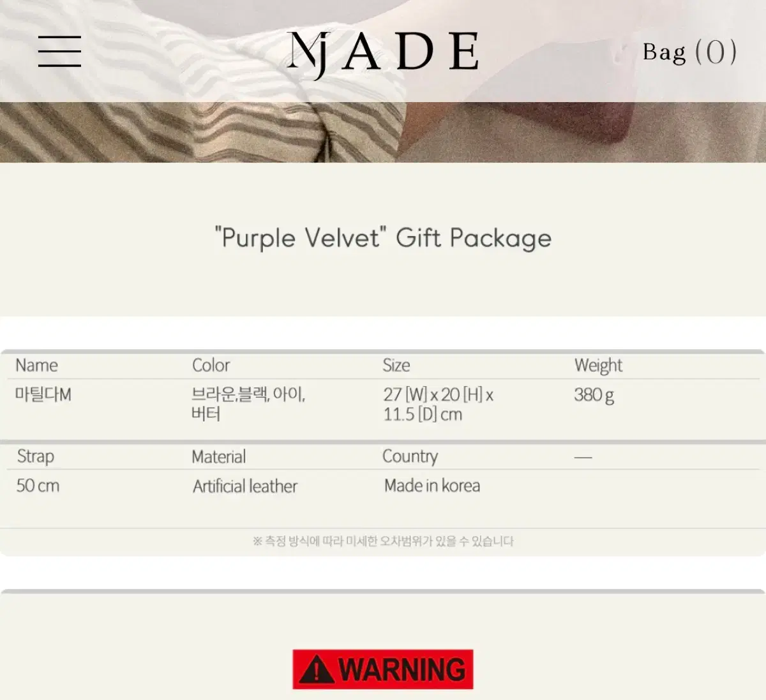Select the Artificial leather text
The image size is (766, 700).
point(245,486)
